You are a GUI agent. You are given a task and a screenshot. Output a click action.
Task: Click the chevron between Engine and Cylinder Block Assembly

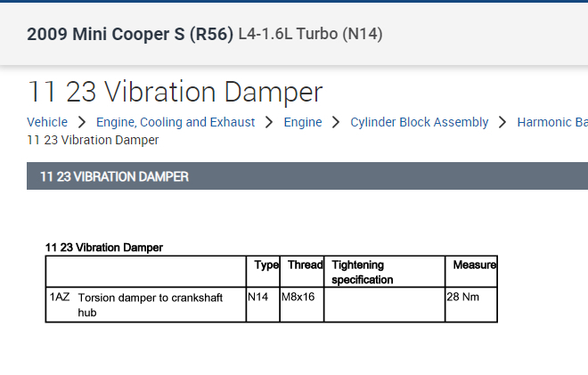(x=336, y=122)
